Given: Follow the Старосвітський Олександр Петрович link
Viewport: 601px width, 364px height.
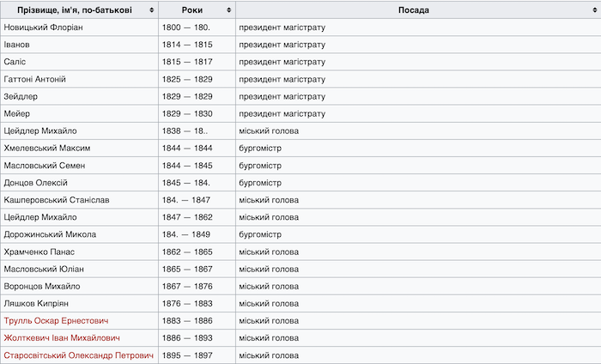Looking at the screenshot, I should 79,355.
